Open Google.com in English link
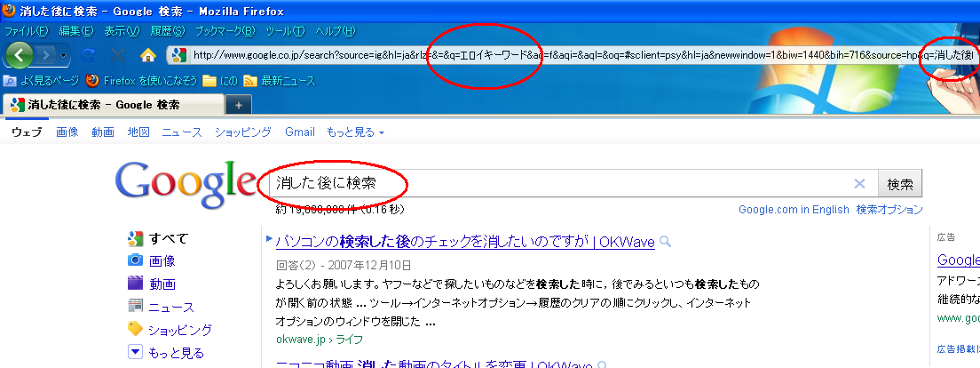Image resolution: width=980 pixels, height=368 pixels. coord(794,210)
